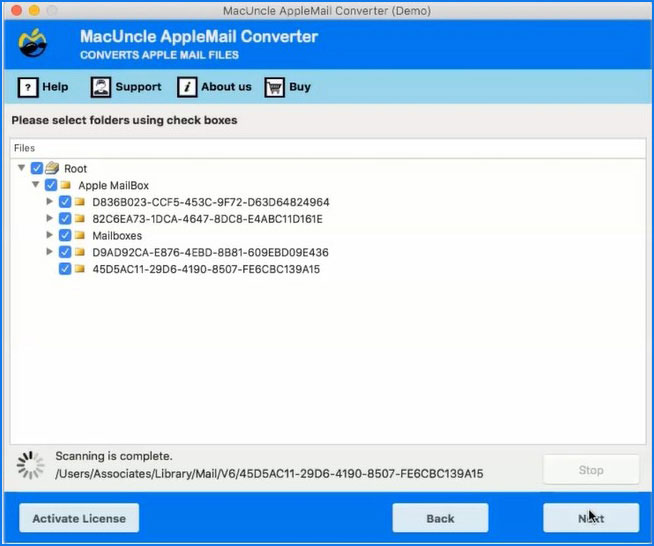Click 'MacUncle AppleMail Converter' banner heading
Viewport: 654px width, 546px height.
tap(199, 37)
